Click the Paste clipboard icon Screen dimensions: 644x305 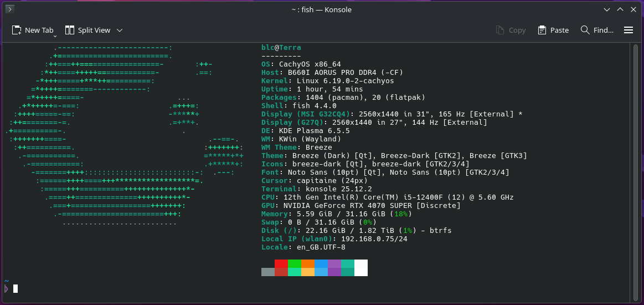pos(542,30)
